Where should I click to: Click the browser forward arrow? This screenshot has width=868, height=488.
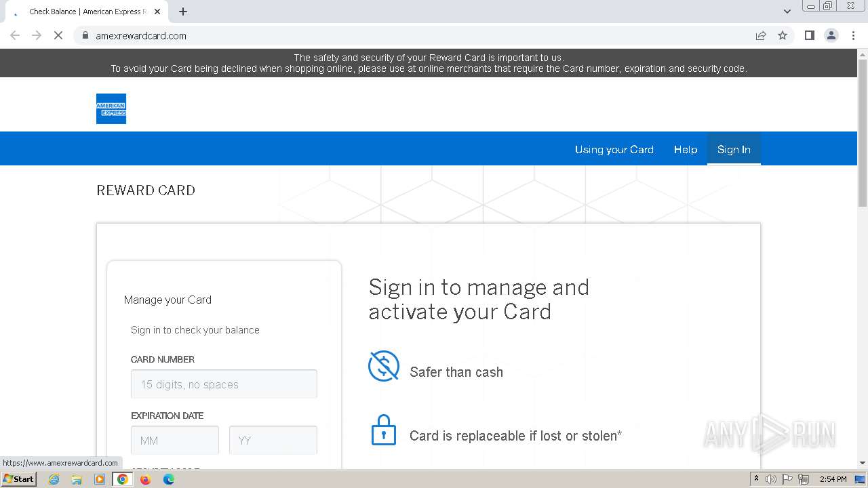[x=37, y=35]
